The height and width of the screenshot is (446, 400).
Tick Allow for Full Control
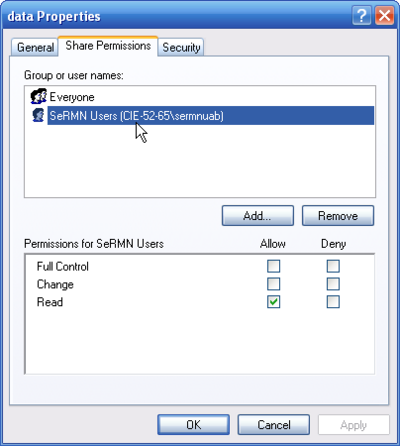click(273, 266)
